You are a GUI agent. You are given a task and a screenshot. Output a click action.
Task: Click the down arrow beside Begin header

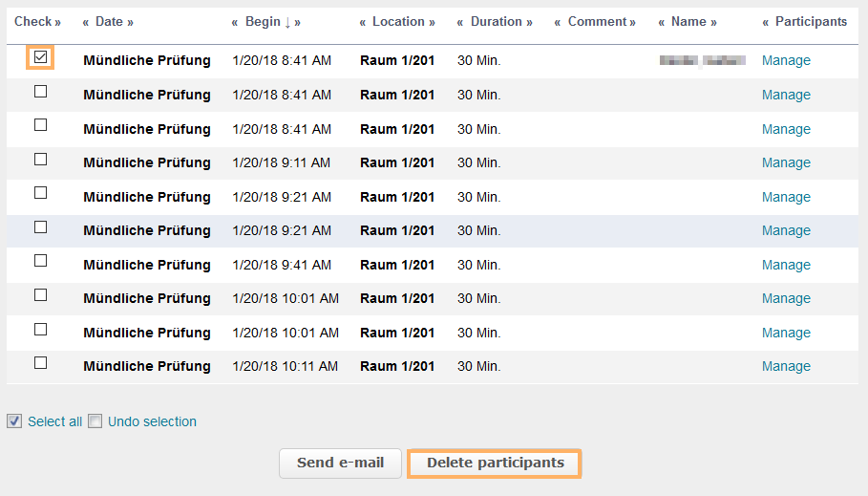(x=287, y=22)
